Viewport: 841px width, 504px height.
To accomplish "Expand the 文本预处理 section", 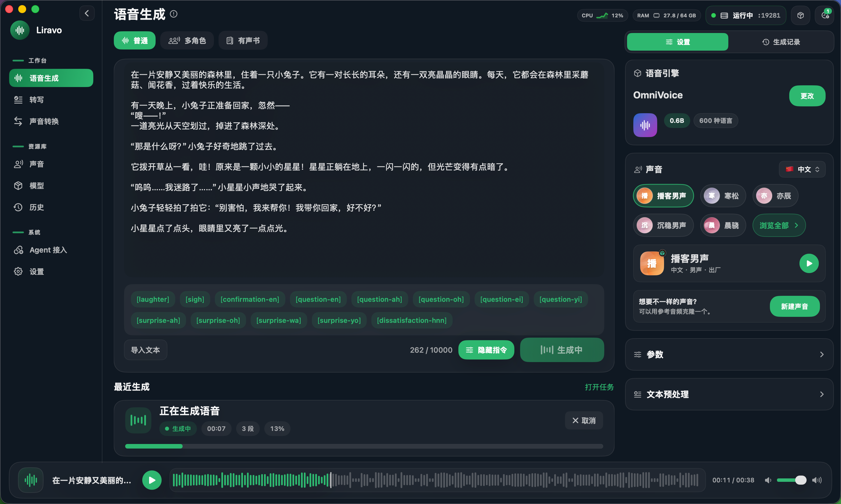I will point(729,394).
